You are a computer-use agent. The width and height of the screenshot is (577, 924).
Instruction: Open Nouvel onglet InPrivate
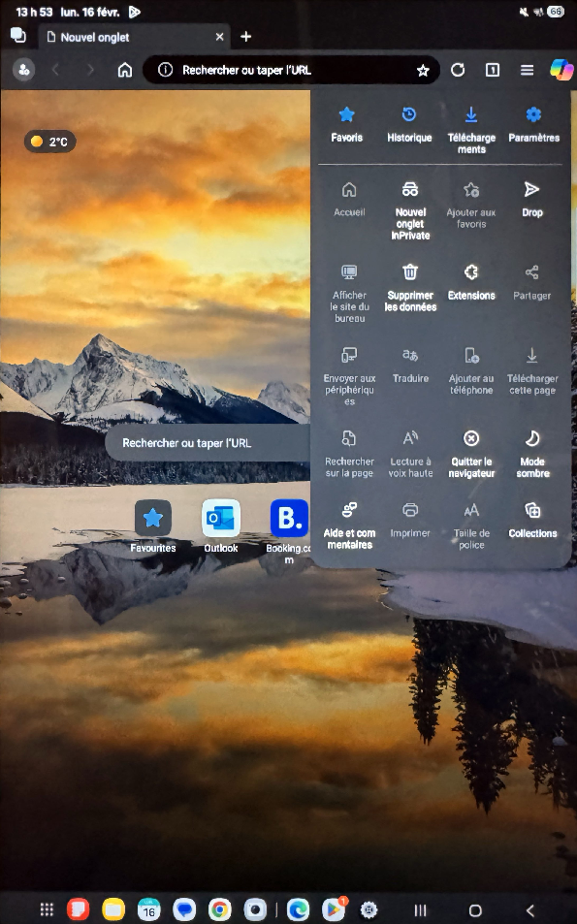click(410, 210)
